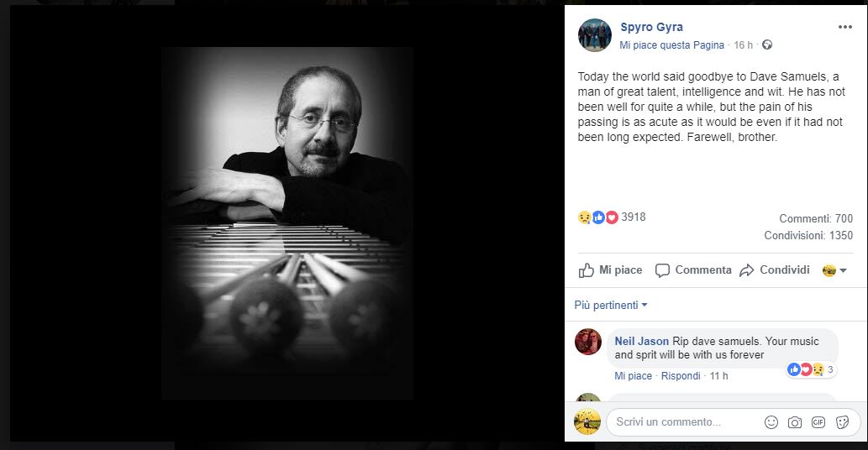Image resolution: width=868 pixels, height=450 pixels.
Task: Open the Spyro Gyra page name link
Action: tap(651, 27)
